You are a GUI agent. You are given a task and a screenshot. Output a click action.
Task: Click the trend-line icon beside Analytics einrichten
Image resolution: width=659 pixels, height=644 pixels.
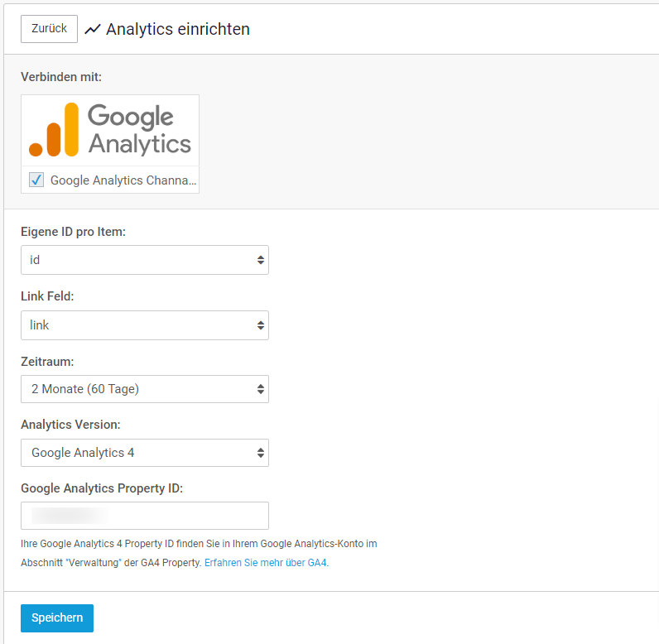(93, 30)
